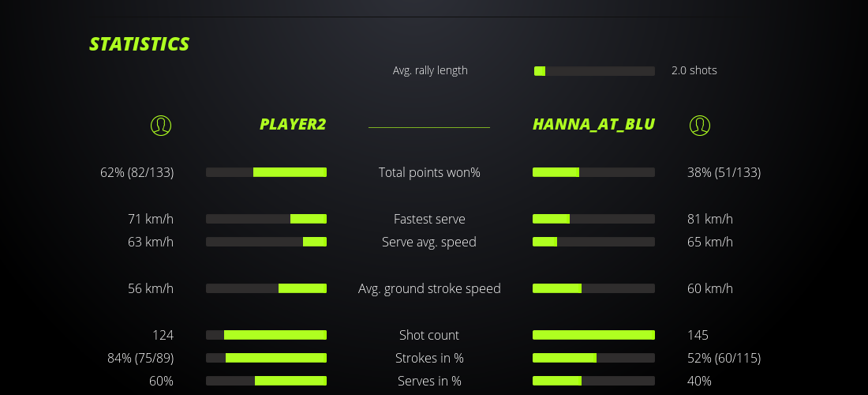The width and height of the screenshot is (868, 395).
Task: Click PLAYER2's 62% (82/133) value
Action: click(137, 172)
